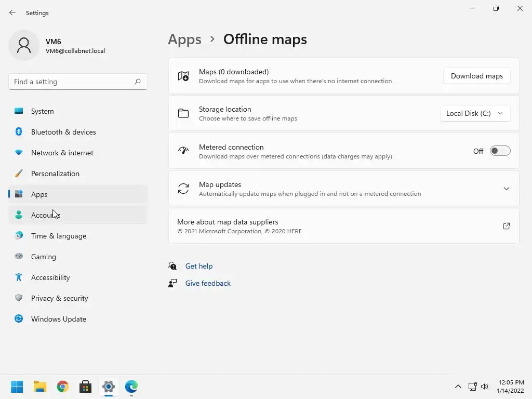The width and height of the screenshot is (532, 399).
Task: Click the Give feedback link
Action: tap(208, 283)
